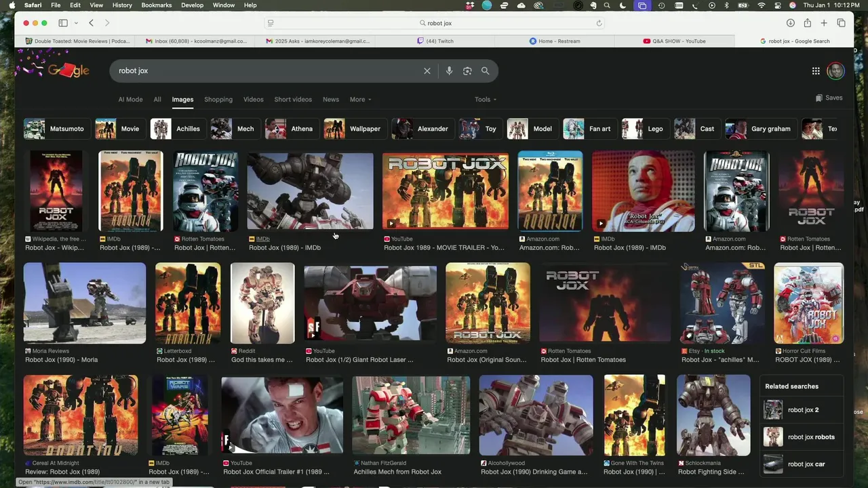Image resolution: width=868 pixels, height=488 pixels.
Task: Open the Achilles Mech Nathan FitzGerald thumbnail
Action: pos(411,415)
